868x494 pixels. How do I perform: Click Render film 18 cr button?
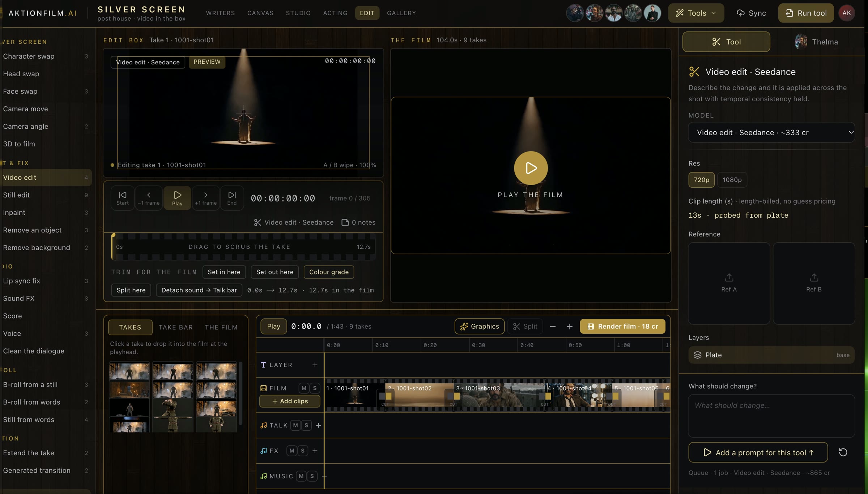622,327
